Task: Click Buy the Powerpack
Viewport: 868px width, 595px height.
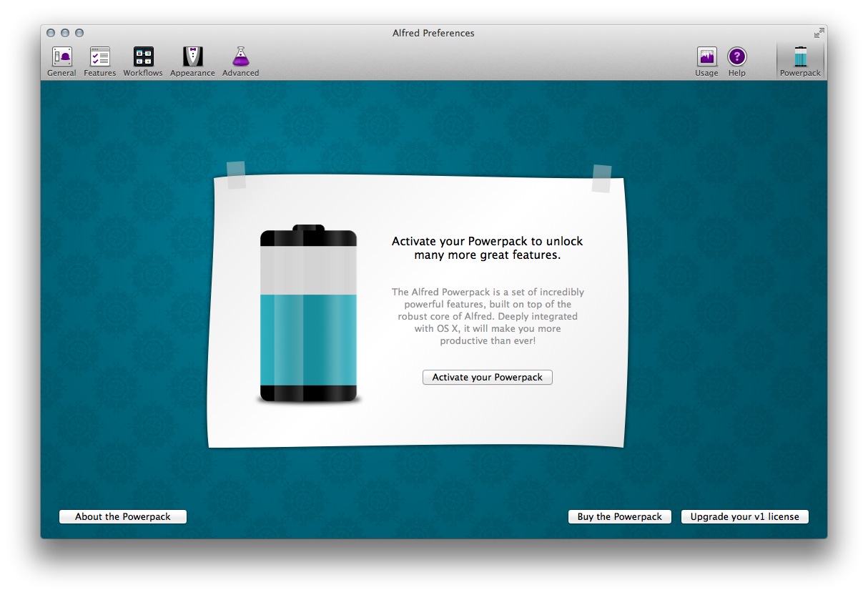Action: pyautogui.click(x=620, y=516)
